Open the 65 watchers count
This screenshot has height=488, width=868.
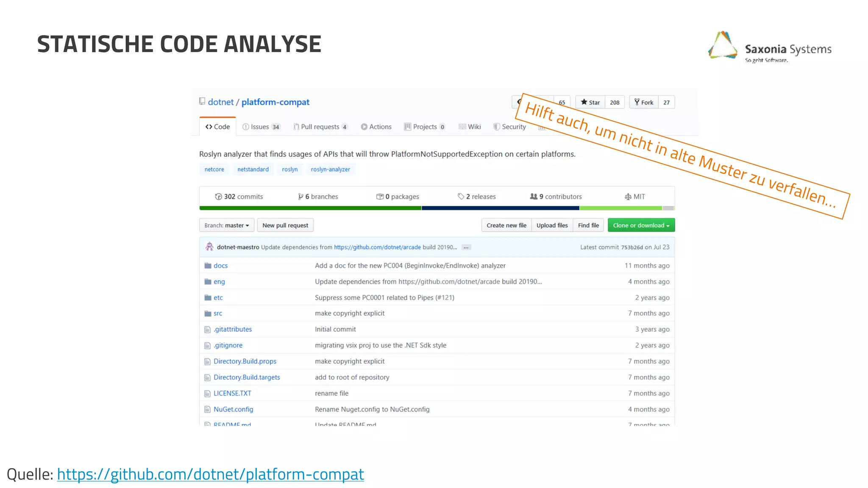point(562,102)
